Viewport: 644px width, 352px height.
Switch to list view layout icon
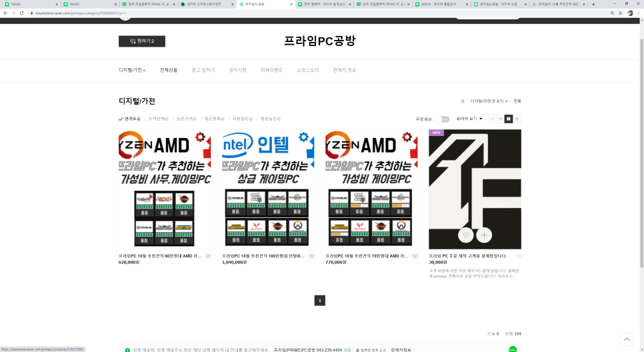point(492,119)
